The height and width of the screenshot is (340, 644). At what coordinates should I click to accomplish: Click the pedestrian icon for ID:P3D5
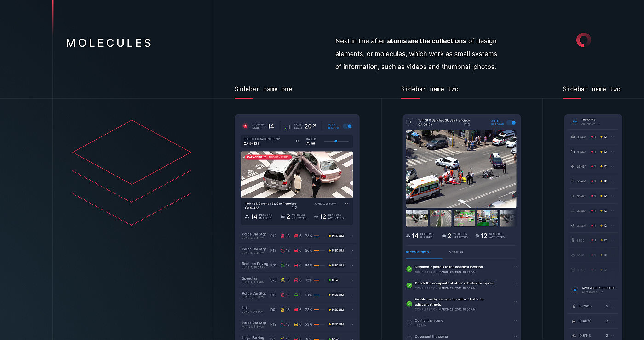coord(574,306)
